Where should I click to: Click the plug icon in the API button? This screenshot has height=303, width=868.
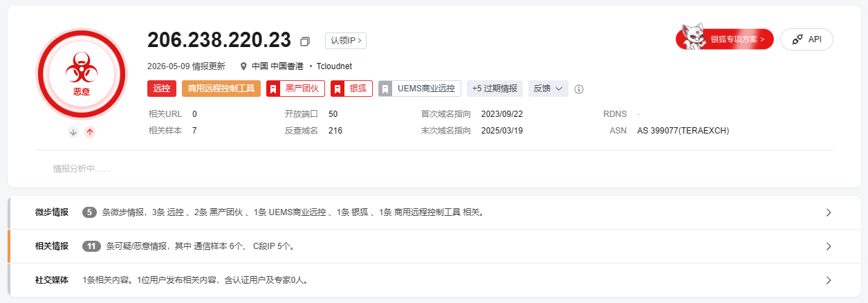coord(797,39)
